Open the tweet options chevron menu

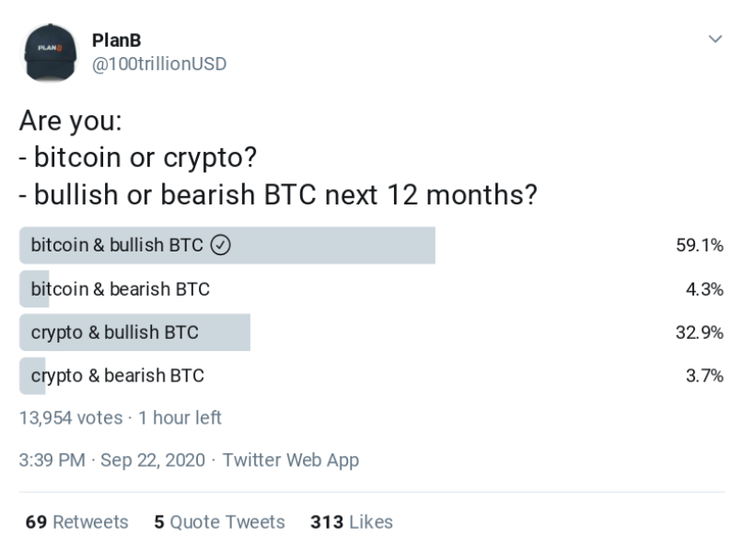(x=715, y=39)
